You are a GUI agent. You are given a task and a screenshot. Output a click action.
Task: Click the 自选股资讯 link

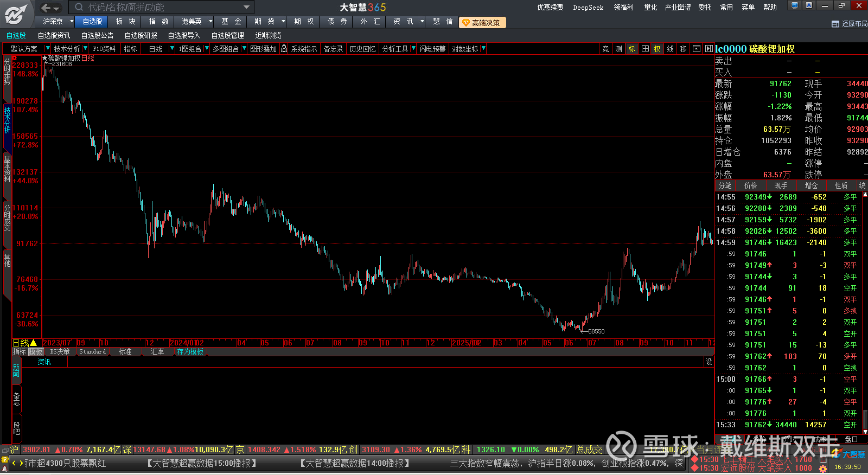tap(54, 36)
